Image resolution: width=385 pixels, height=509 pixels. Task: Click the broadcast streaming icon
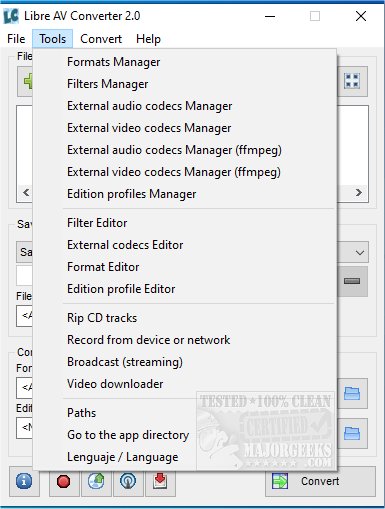[128, 482]
